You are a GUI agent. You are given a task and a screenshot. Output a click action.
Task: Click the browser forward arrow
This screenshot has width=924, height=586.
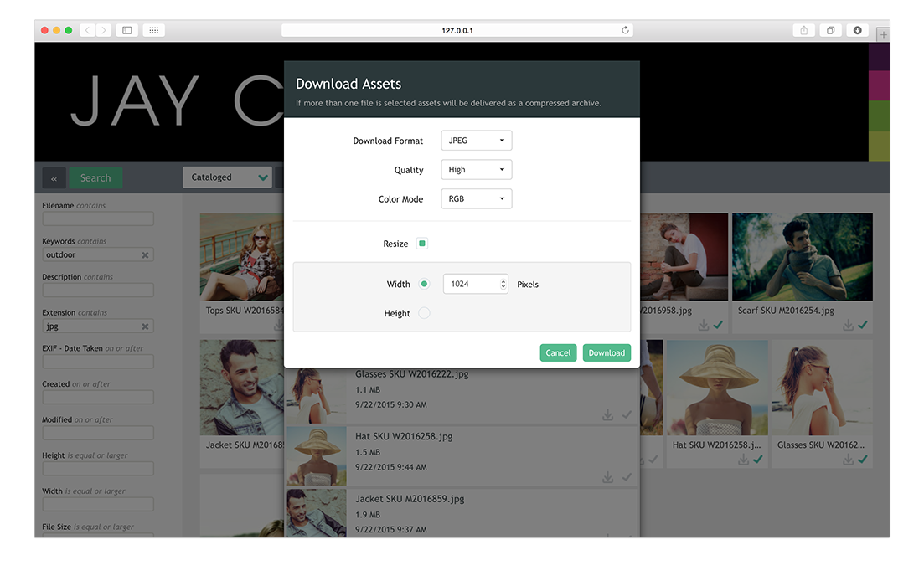coord(104,30)
